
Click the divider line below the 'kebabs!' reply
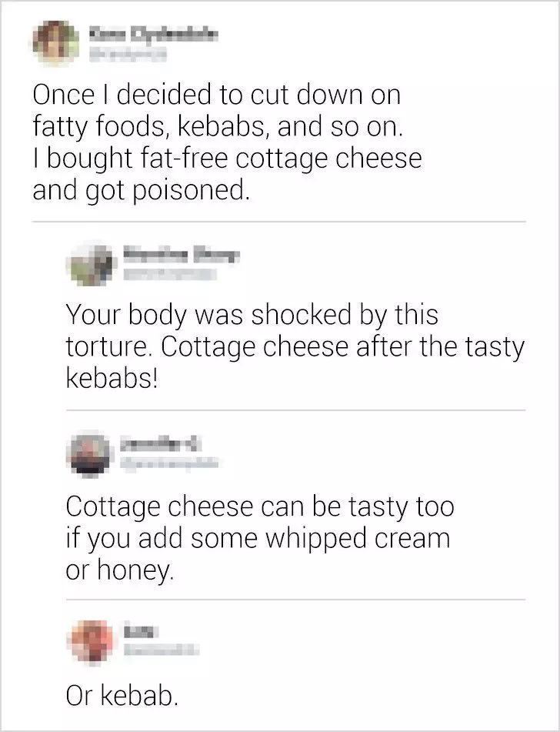[x=295, y=410]
